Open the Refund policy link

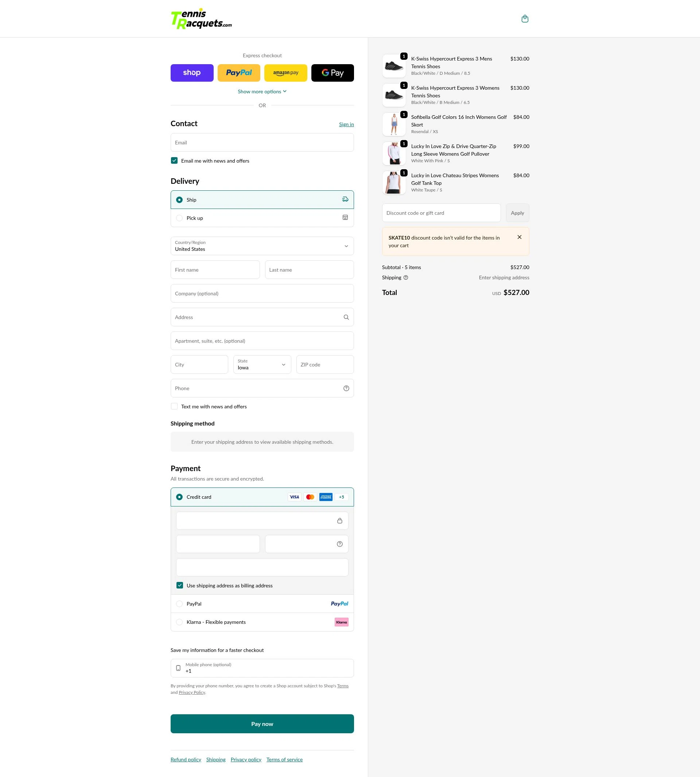click(x=186, y=760)
